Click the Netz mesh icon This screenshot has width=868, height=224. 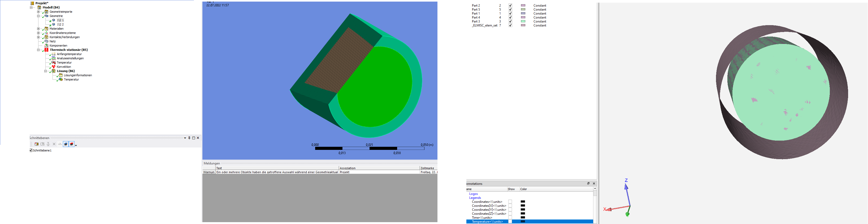46,41
